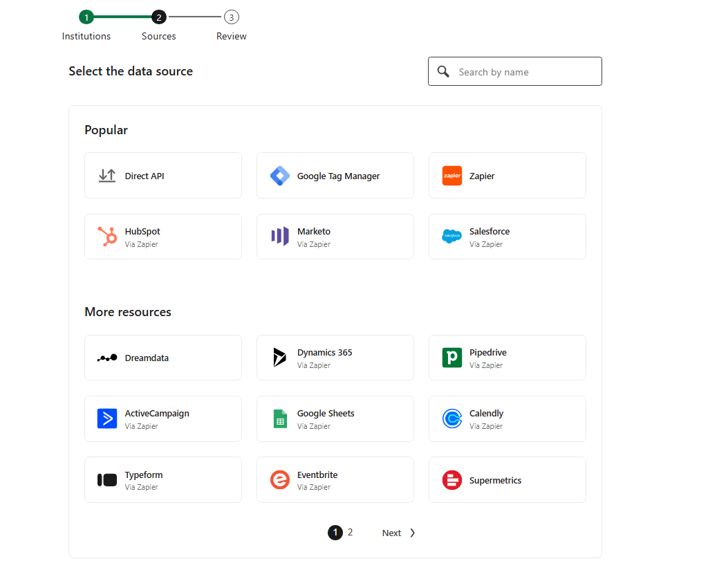Screen dimensions: 708x588
Task: Click the Dreamdata dots icon
Action: (107, 358)
